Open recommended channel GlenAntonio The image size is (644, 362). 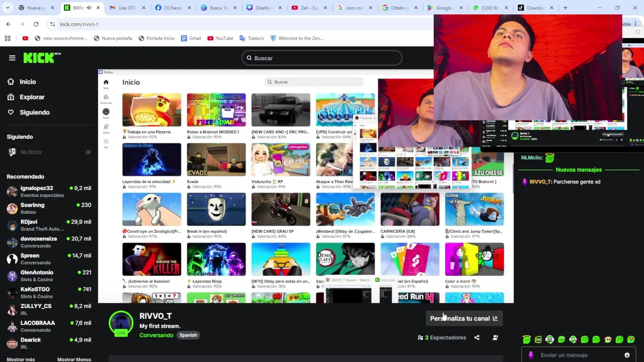[49, 276]
